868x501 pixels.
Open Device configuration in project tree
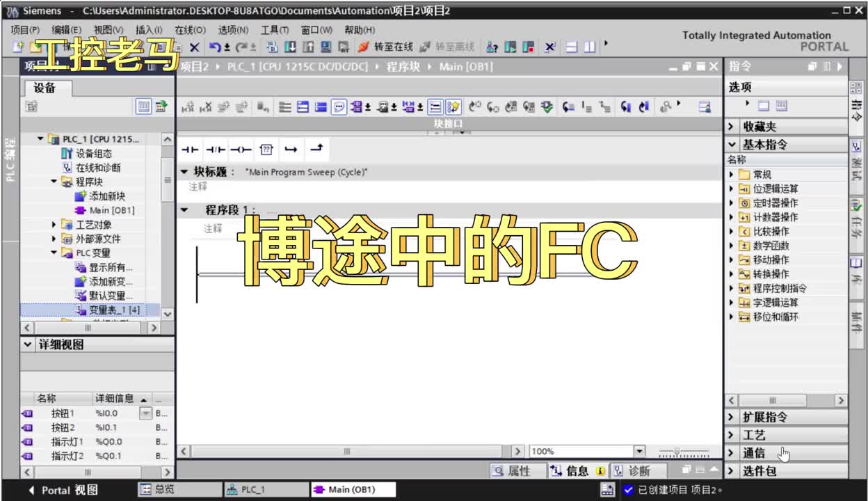click(93, 153)
